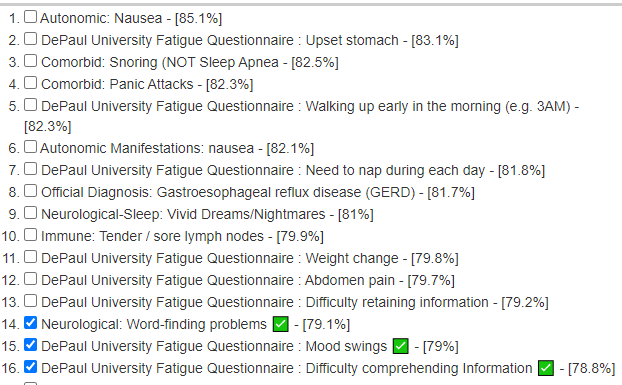Enable the Abdomen pain checkbox
The height and width of the screenshot is (385, 622).
31,279
